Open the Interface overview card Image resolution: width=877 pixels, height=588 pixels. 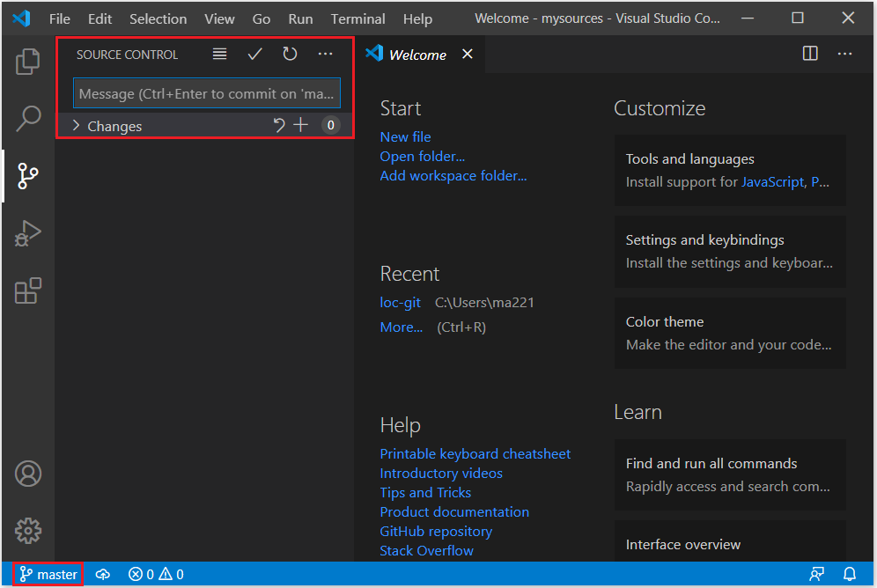[x=729, y=541]
